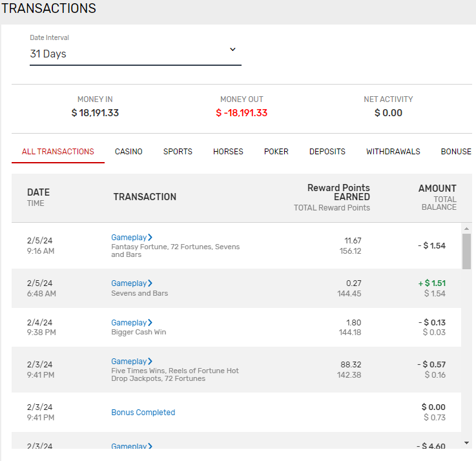476x461 pixels.
Task: Click scrollbar up arrow in transactions list
Action: pyautogui.click(x=467, y=229)
